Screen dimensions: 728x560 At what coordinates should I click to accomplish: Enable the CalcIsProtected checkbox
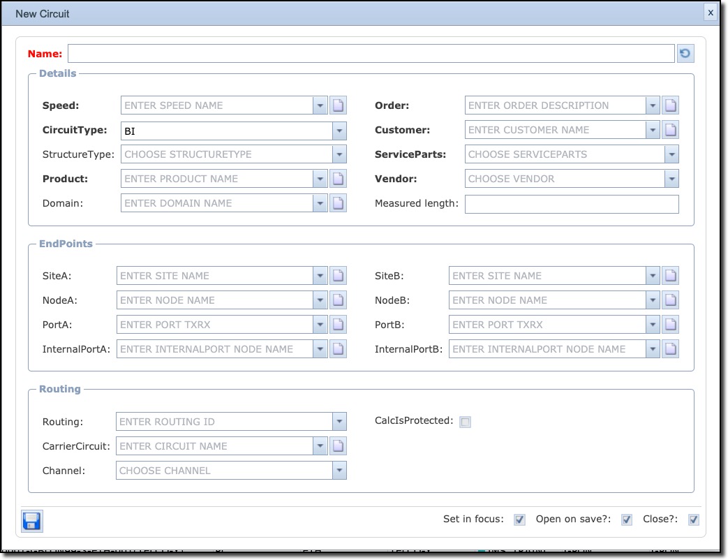click(x=466, y=422)
